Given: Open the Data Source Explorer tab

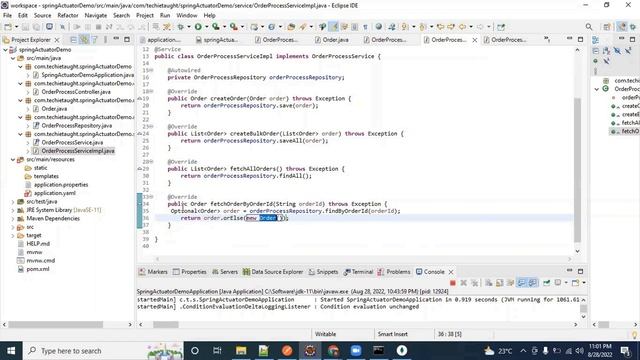Looking at the screenshot, I should click(x=273, y=272).
